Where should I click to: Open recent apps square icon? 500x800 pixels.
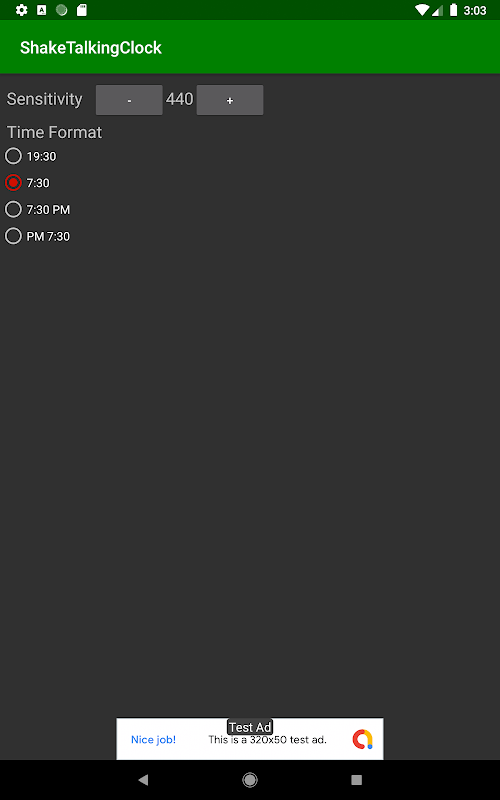click(x=357, y=780)
